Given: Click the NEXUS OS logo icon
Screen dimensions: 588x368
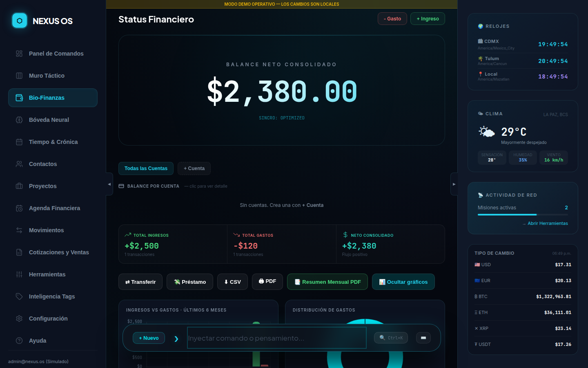Looking at the screenshot, I should pos(20,20).
